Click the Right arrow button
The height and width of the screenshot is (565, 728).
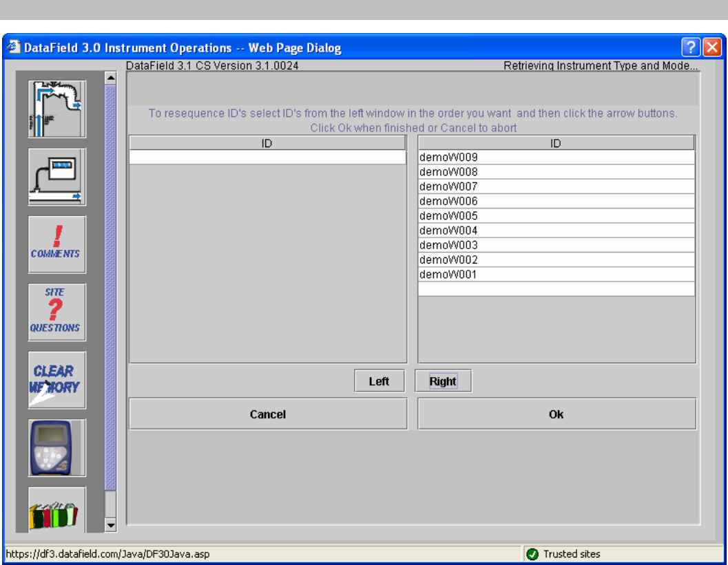[443, 381]
